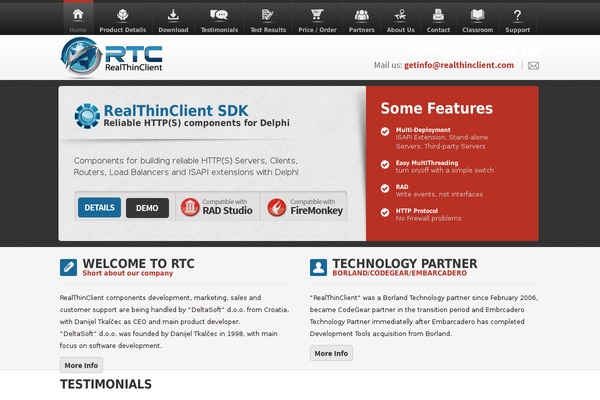Select the Product Details menu label
This screenshot has height=400, width=600.
click(x=122, y=30)
